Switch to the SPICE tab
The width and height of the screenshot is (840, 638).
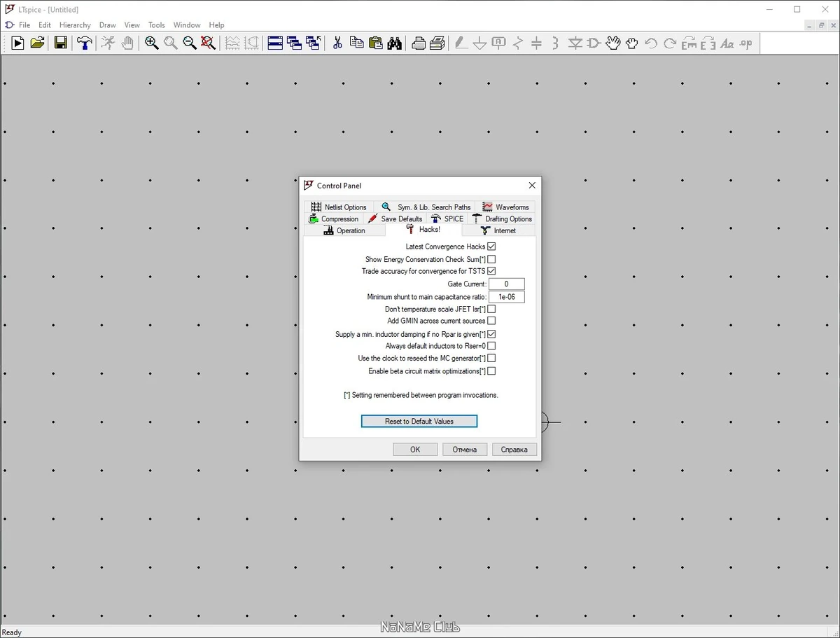point(447,219)
